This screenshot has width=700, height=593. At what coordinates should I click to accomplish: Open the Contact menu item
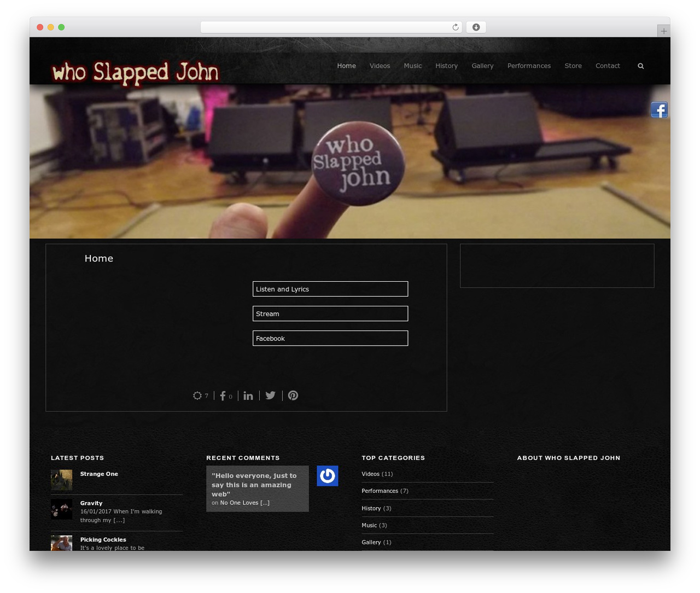tap(608, 66)
